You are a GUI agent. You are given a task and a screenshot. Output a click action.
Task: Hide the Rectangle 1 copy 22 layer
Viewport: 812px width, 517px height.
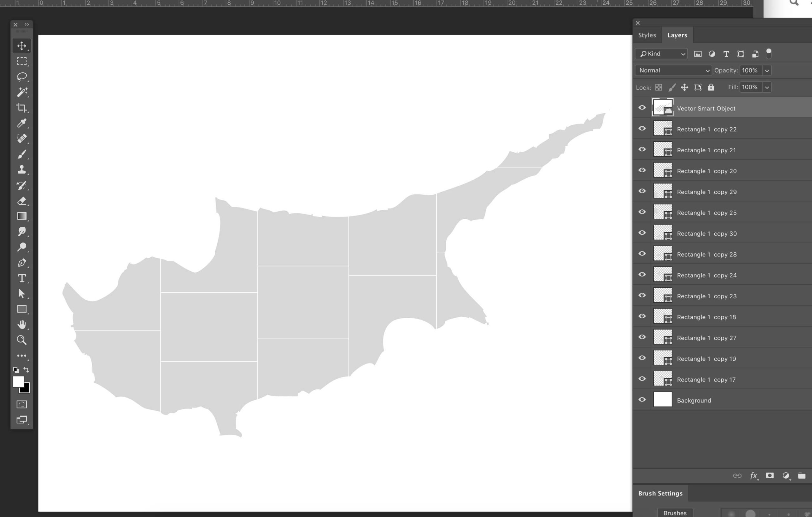pyautogui.click(x=642, y=129)
